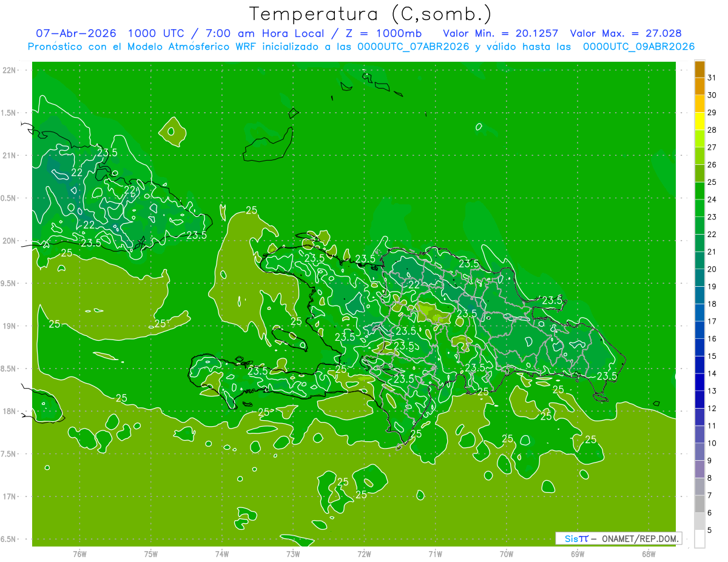728x562 pixels.
Task: Select the brown swatch beside legend value 31
Action: point(699,69)
